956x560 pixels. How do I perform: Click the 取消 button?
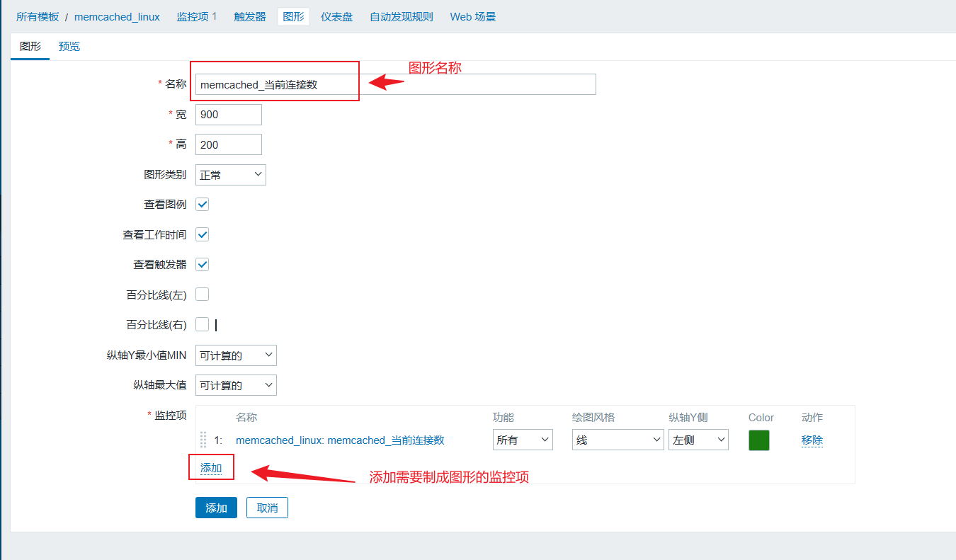[x=267, y=508]
